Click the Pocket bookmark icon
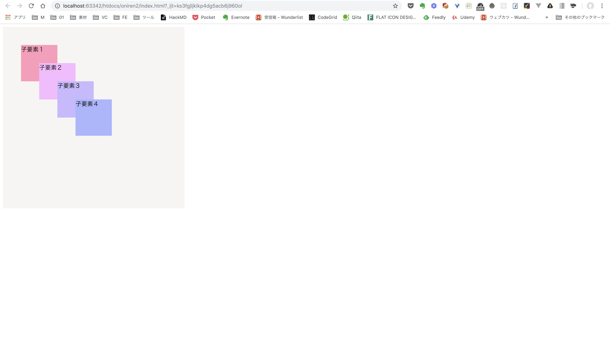The width and height of the screenshot is (610, 364). pyautogui.click(x=195, y=17)
